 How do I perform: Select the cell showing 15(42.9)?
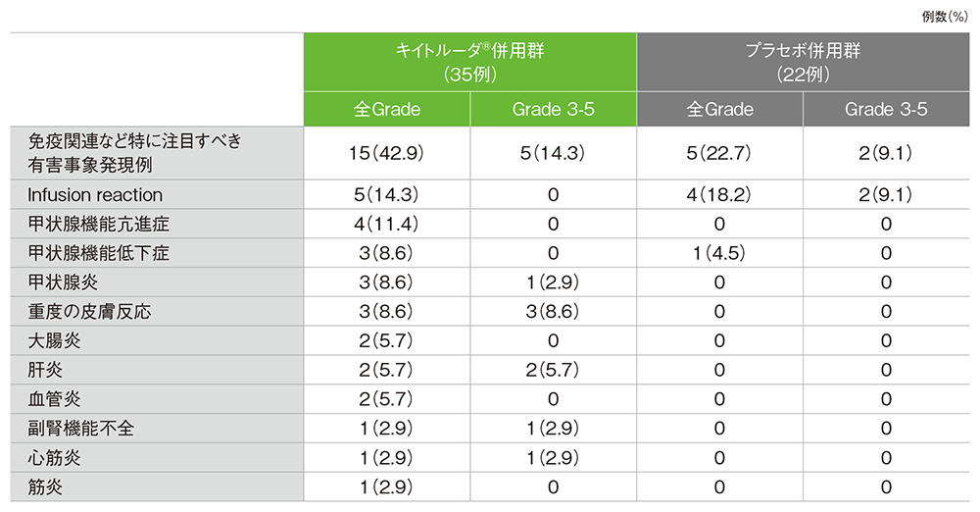pyautogui.click(x=387, y=152)
